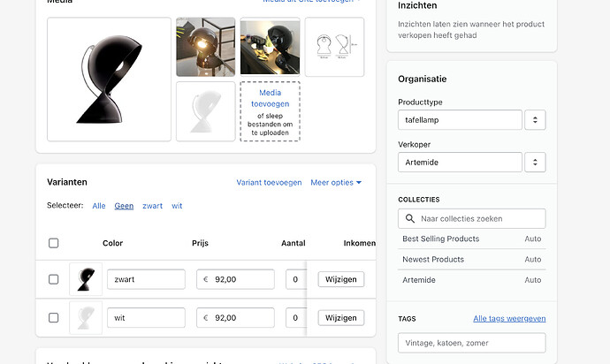Click the Variant toevoegen link

pos(269,183)
